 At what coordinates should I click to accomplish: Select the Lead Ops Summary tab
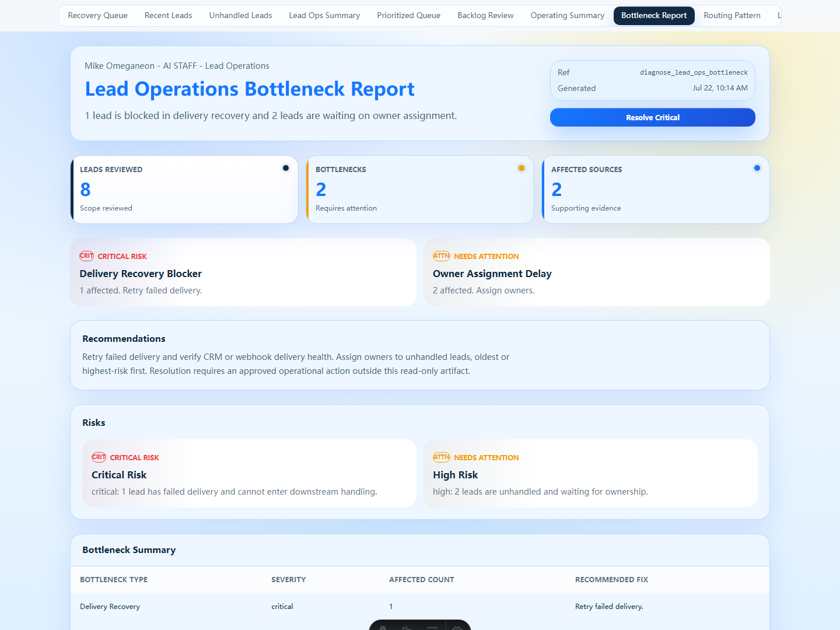[x=324, y=16]
